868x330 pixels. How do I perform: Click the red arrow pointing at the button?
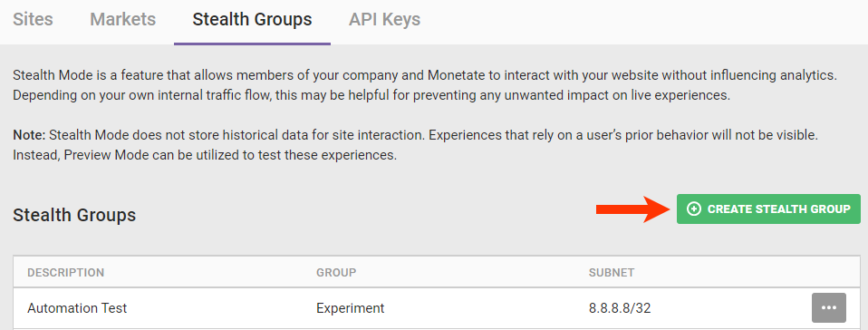tap(633, 209)
